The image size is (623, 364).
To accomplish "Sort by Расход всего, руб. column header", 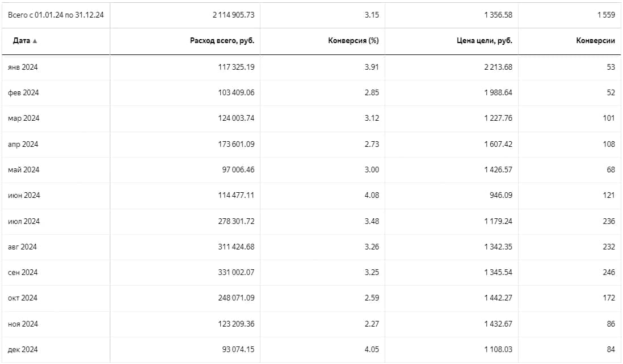I will point(222,40).
